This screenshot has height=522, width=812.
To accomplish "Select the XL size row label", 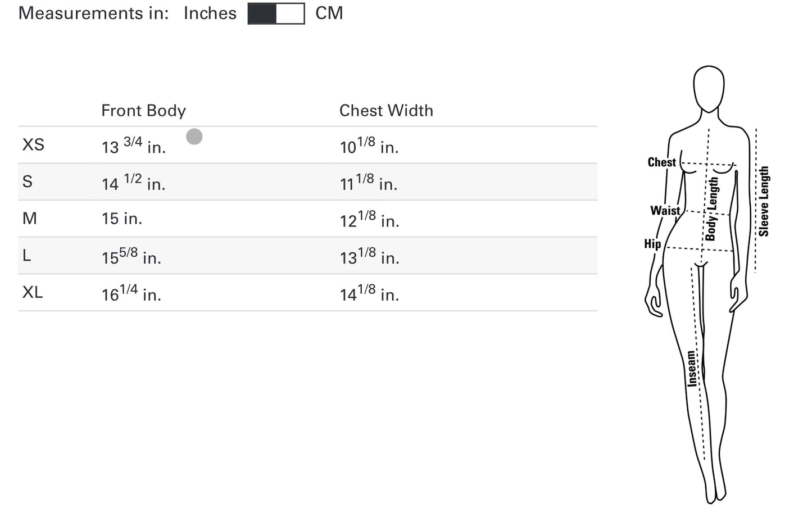I will pos(33,292).
